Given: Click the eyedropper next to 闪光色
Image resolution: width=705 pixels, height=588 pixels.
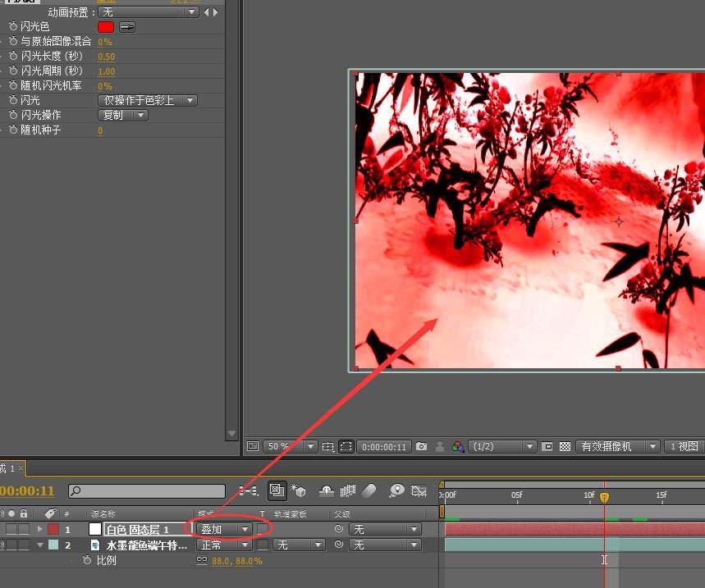Looking at the screenshot, I should point(127,27).
